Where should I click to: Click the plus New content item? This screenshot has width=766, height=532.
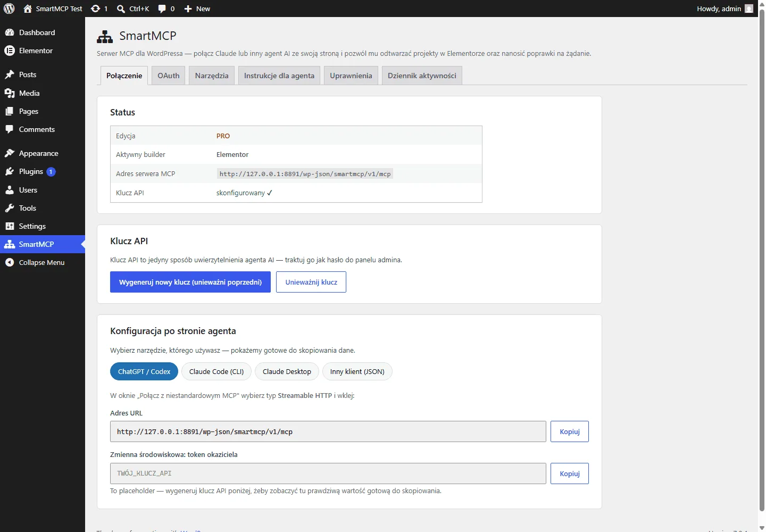(197, 9)
